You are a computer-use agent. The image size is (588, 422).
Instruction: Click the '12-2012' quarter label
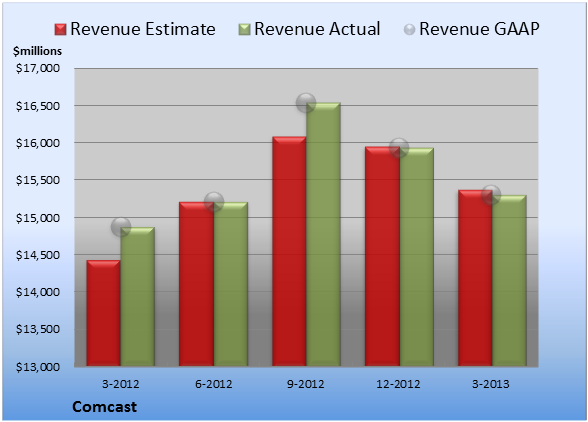[x=398, y=384]
